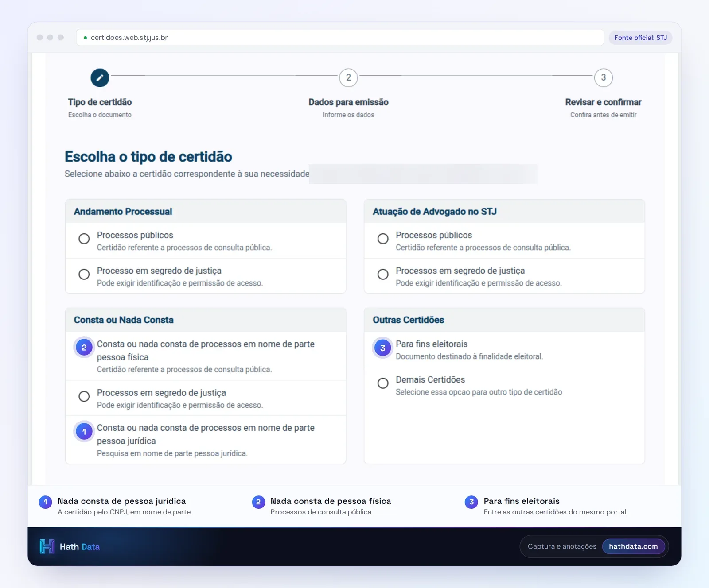Click the Tipo de certidão step label

(x=100, y=102)
